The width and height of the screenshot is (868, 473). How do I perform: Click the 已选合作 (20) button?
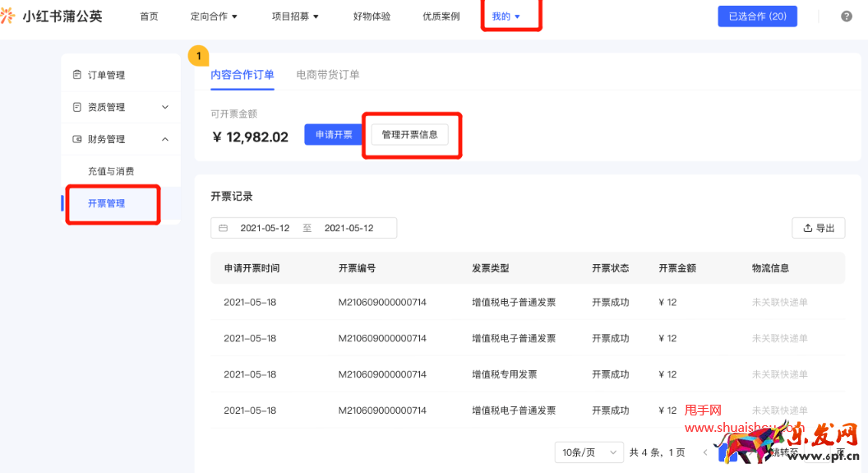tap(757, 16)
